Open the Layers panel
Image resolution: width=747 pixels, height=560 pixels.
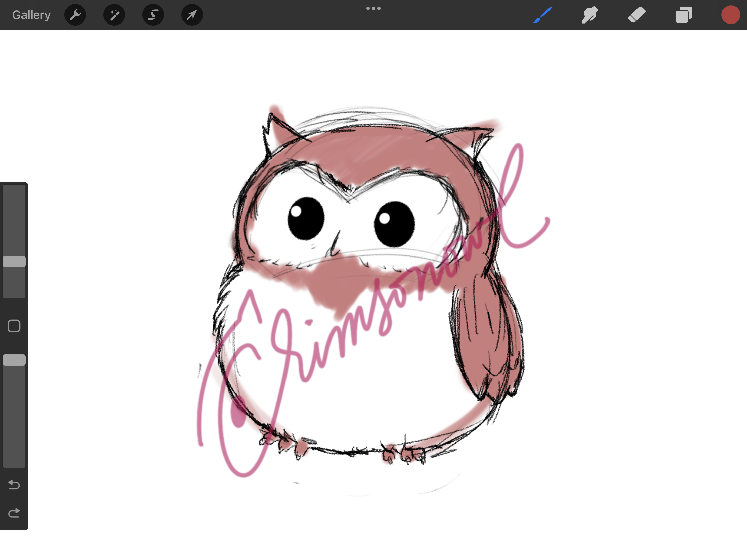pos(684,15)
